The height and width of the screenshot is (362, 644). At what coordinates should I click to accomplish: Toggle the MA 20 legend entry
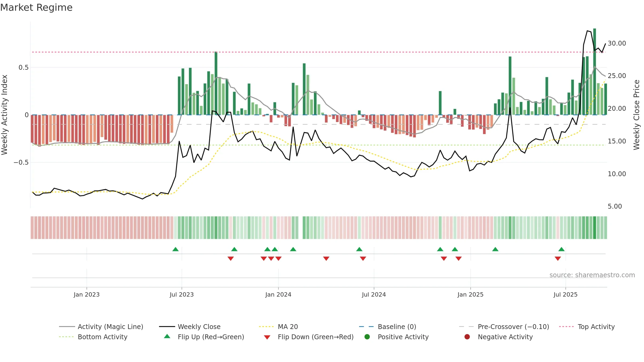(x=278, y=327)
